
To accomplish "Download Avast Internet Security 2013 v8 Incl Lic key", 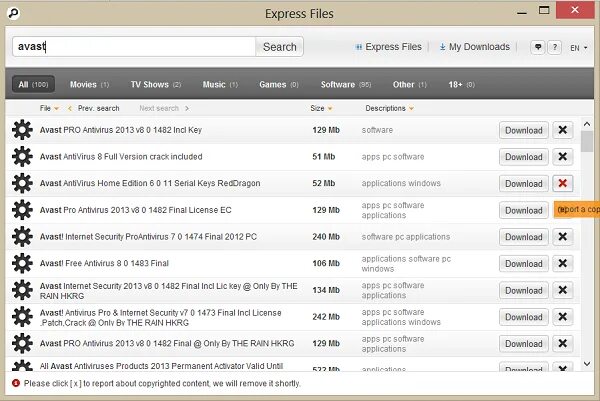I will pos(523,290).
